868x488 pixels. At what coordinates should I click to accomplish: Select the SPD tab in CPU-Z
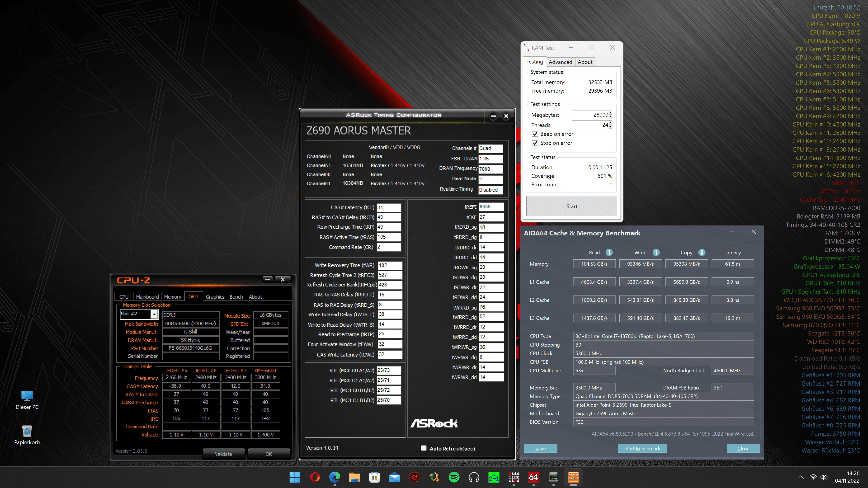(193, 296)
